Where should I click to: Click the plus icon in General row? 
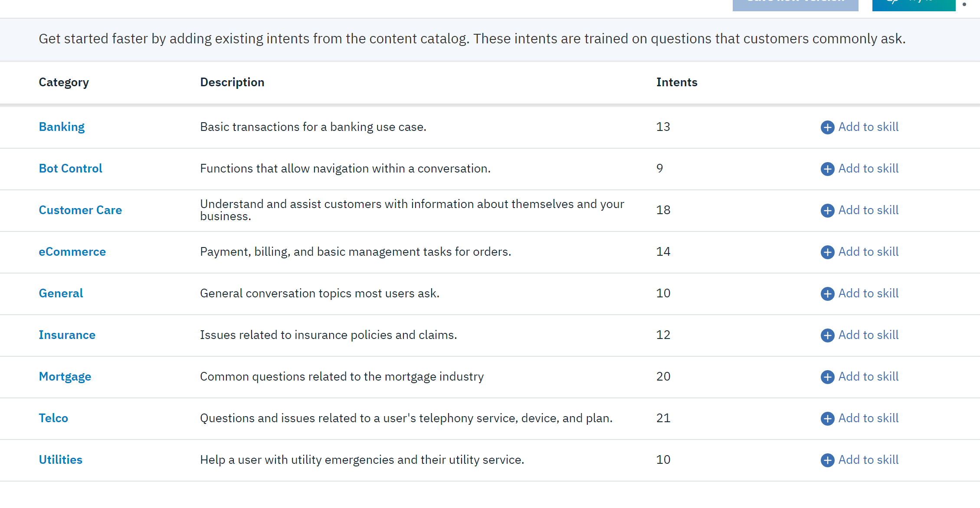click(x=827, y=294)
